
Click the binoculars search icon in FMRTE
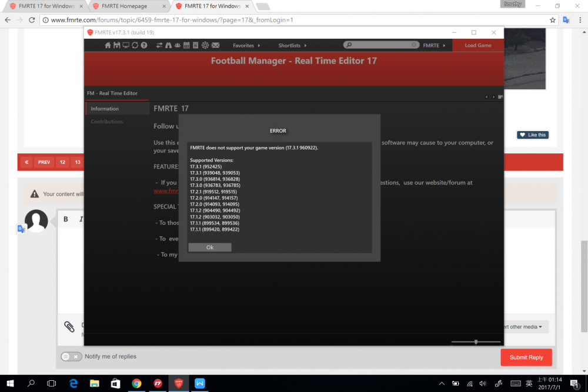[x=168, y=45]
